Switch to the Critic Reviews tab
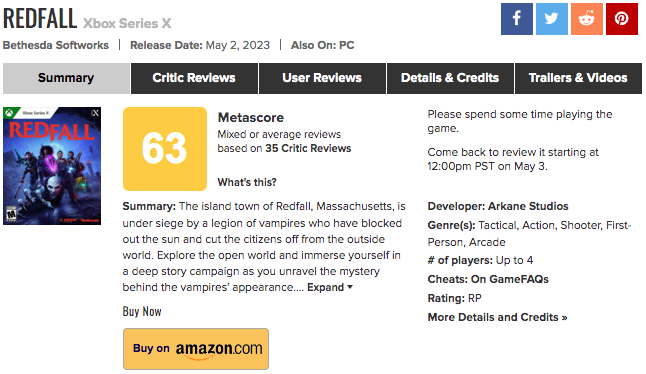The height and width of the screenshot is (374, 646). pos(194,78)
